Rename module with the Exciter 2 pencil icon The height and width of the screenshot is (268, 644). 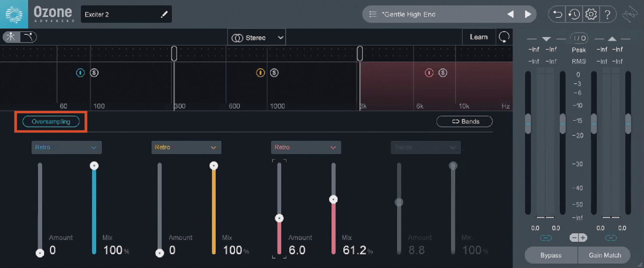click(x=164, y=15)
